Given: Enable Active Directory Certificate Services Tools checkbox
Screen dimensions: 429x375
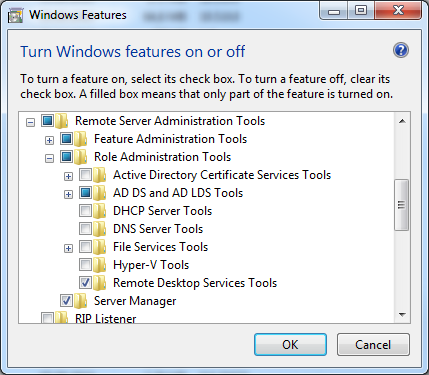Looking at the screenshot, I should pos(85,174).
